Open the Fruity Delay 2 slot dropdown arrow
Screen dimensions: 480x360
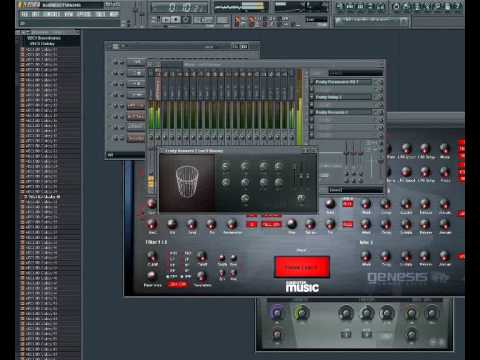point(374,97)
